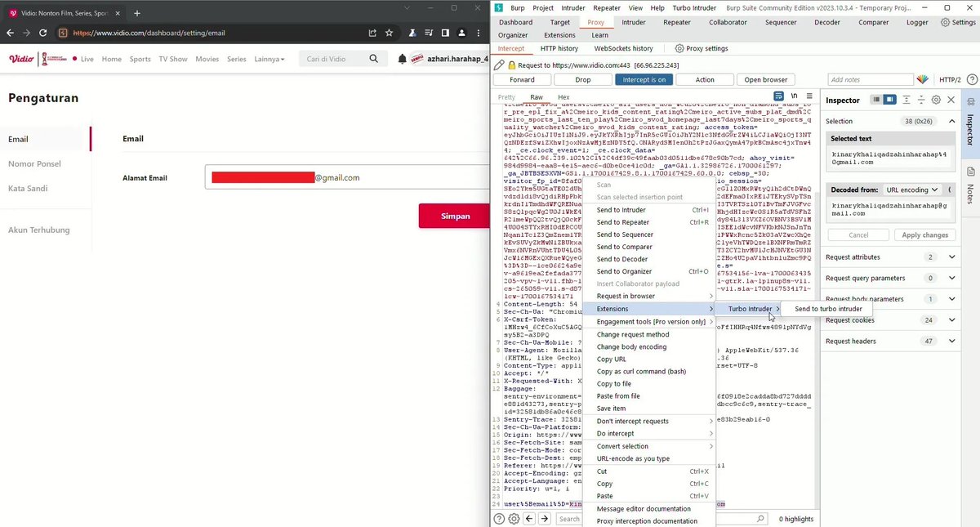Select Send to Repeater menu entry
The image size is (980, 527).
pos(649,222)
